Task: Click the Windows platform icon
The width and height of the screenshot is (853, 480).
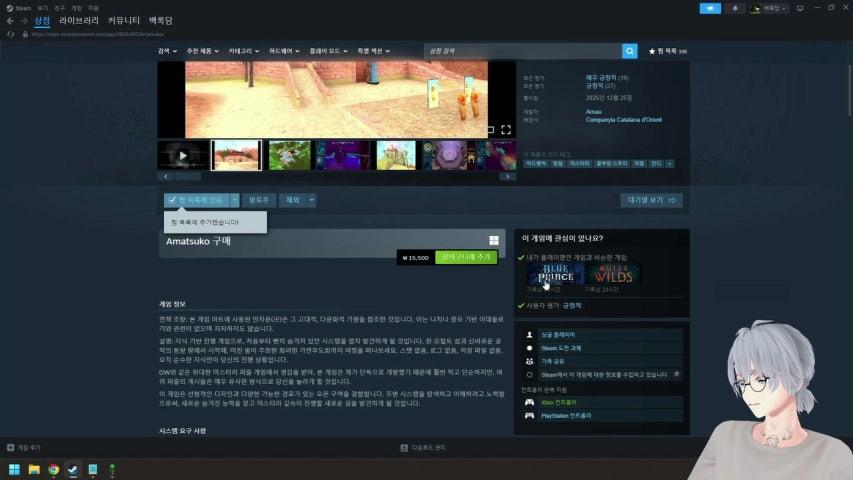Action: point(493,241)
